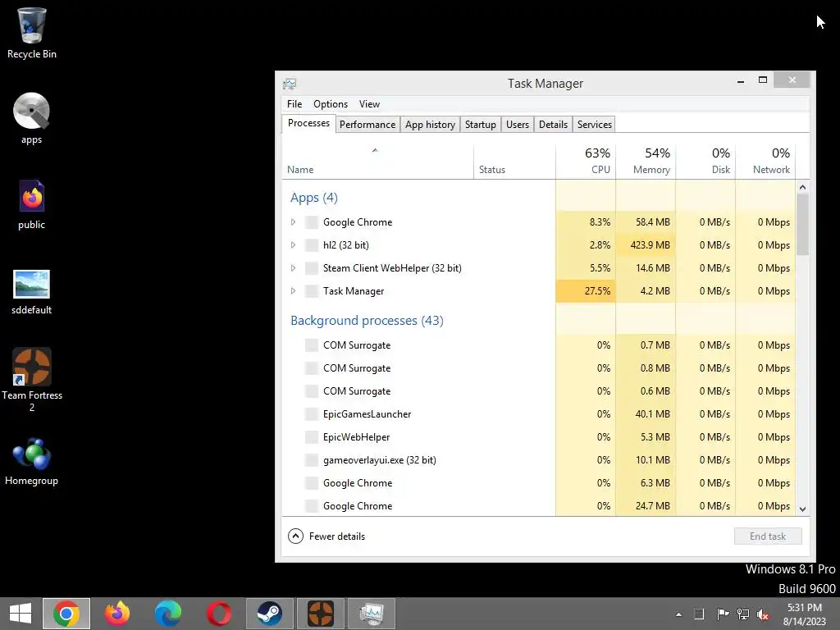Switch to the Services tab

tap(595, 125)
